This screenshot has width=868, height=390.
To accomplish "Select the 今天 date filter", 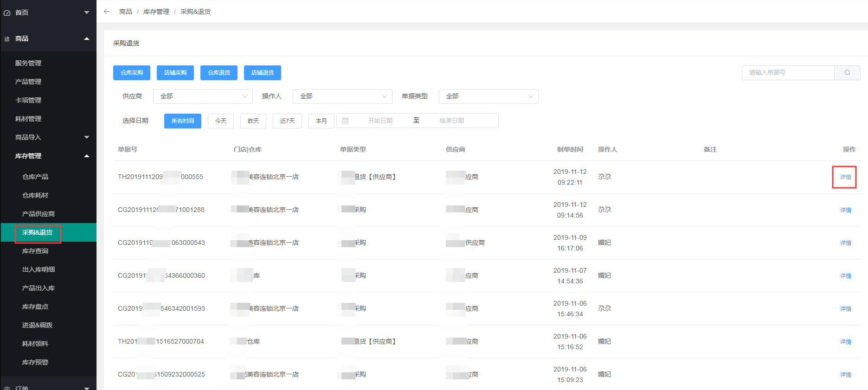I will point(221,121).
